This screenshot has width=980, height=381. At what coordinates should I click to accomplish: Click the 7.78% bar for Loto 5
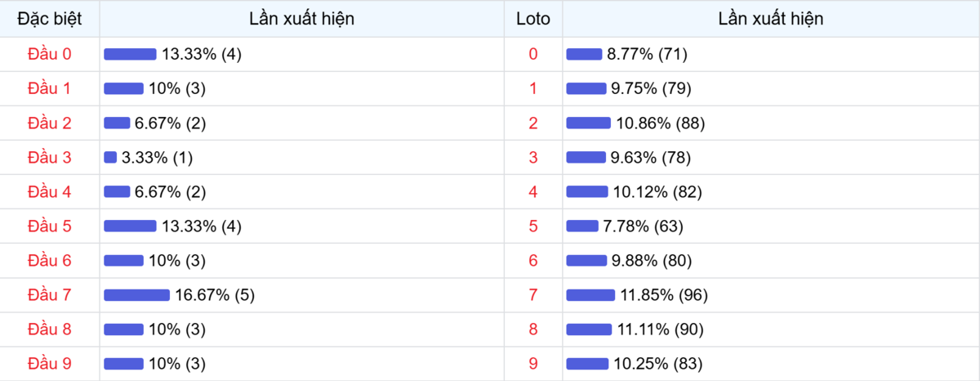coord(582,226)
